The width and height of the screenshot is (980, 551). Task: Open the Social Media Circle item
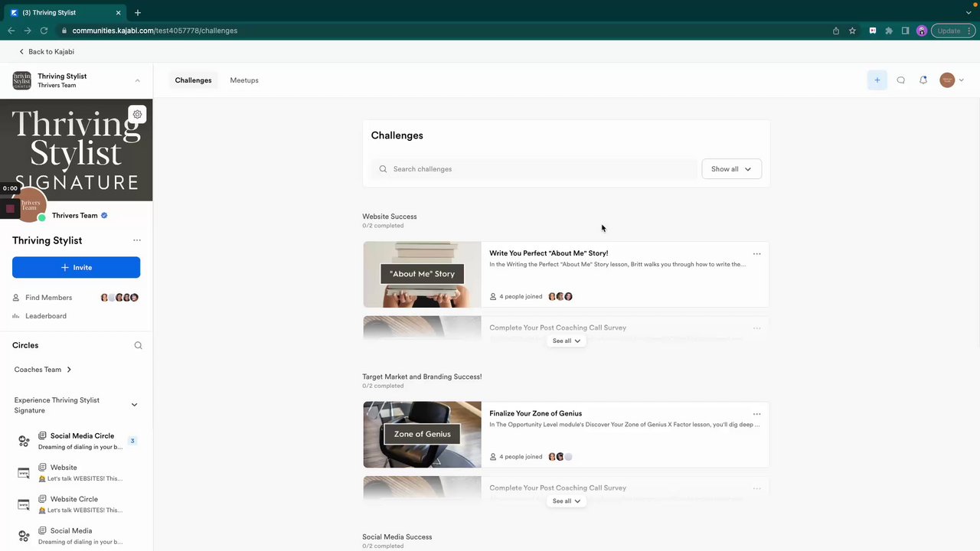click(76, 442)
